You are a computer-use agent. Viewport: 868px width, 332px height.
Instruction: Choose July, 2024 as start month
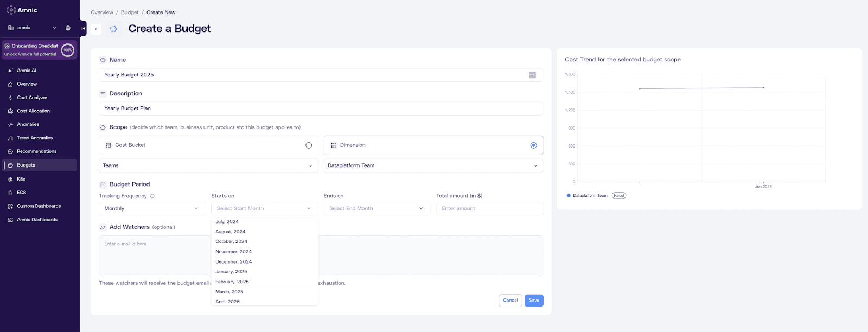(264, 221)
